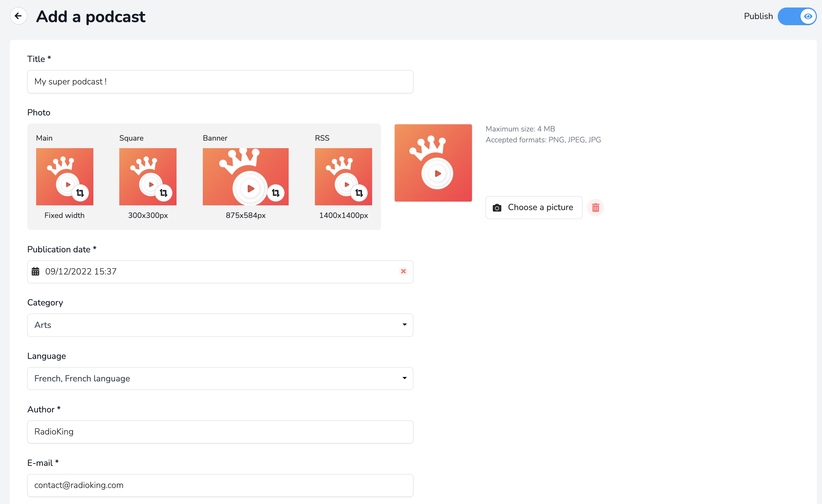Screen dimensions: 822x504
Task: Select the Square photo thumbnail
Action: tap(148, 176)
